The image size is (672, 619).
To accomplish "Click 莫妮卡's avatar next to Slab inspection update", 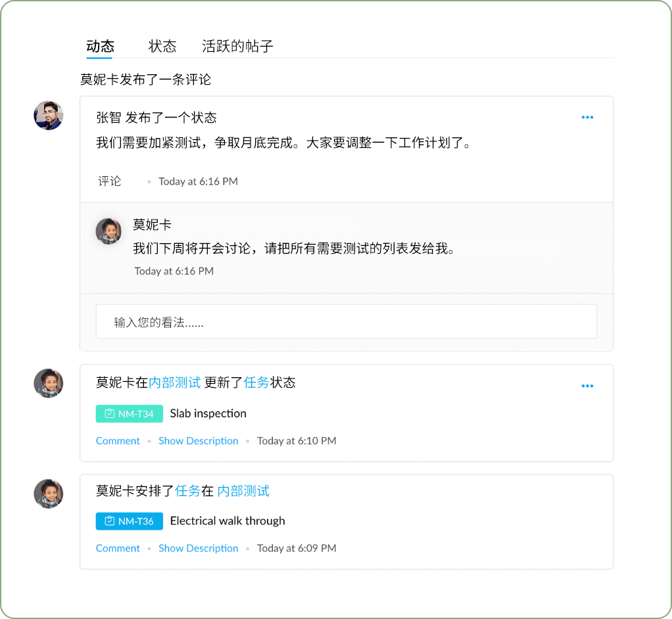I will click(48, 383).
